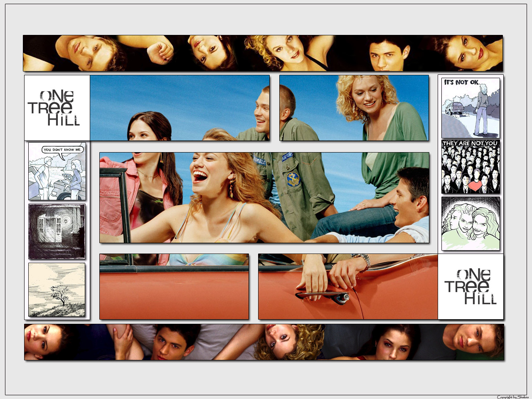The height and width of the screenshot is (399, 532).
Task: Click the top banner strip of faces
Action: click(263, 53)
